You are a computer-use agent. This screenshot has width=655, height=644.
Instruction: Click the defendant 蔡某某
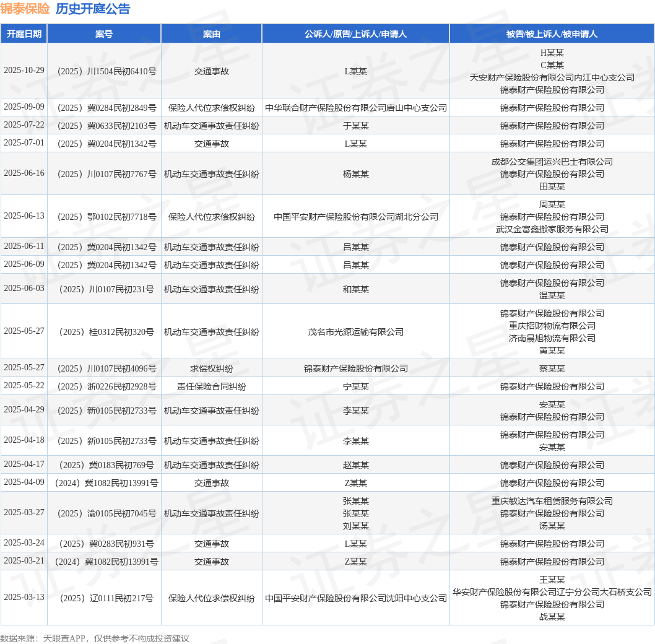(x=552, y=368)
